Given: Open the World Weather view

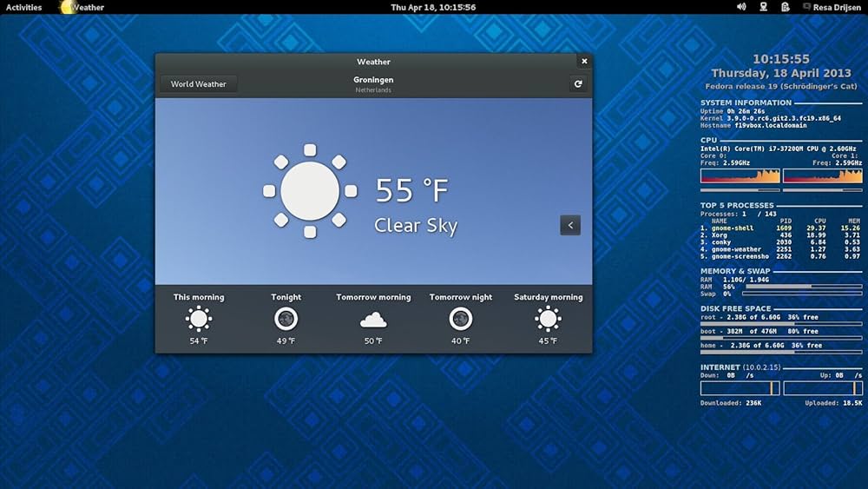Looking at the screenshot, I should click(x=198, y=84).
